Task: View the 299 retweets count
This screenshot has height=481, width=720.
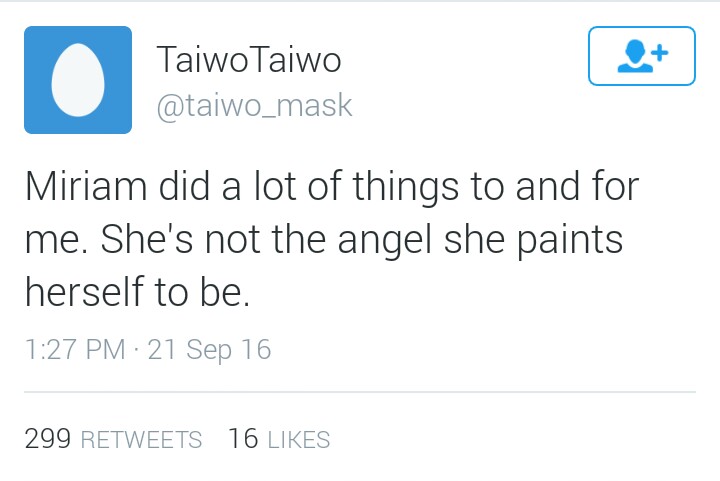Action: 48,438
